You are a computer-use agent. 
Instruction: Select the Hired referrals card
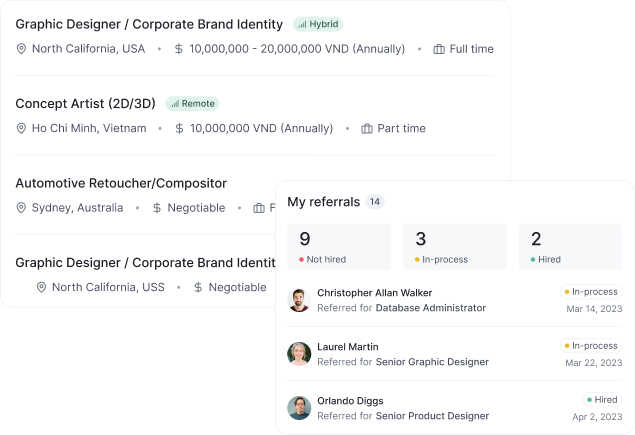coord(570,247)
